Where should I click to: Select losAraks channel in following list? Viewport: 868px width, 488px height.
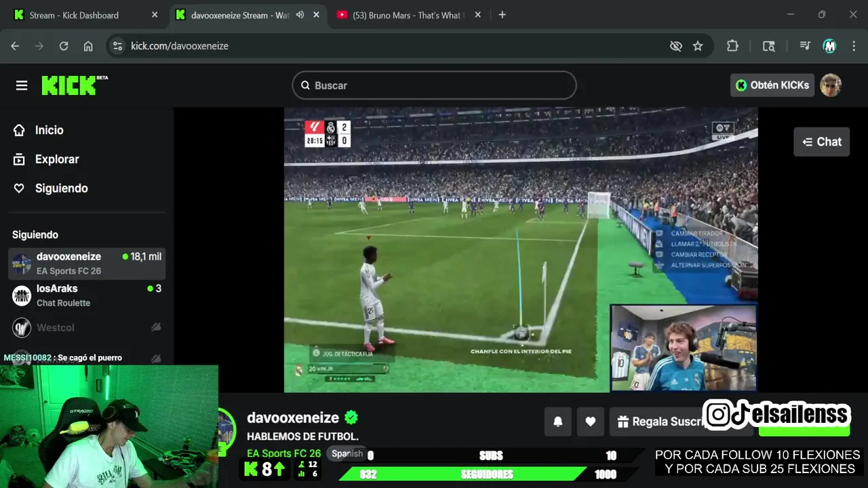coord(87,296)
